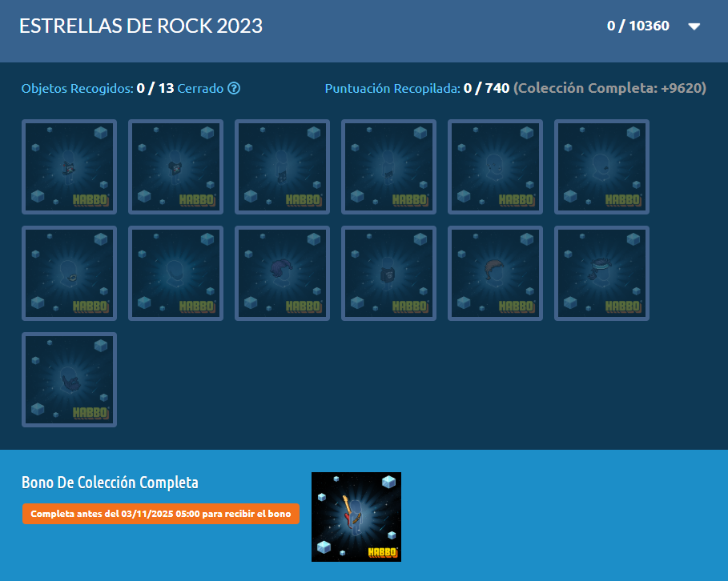Choose the second card in the top row
Viewport: 728px width, 581px height.
click(x=175, y=167)
